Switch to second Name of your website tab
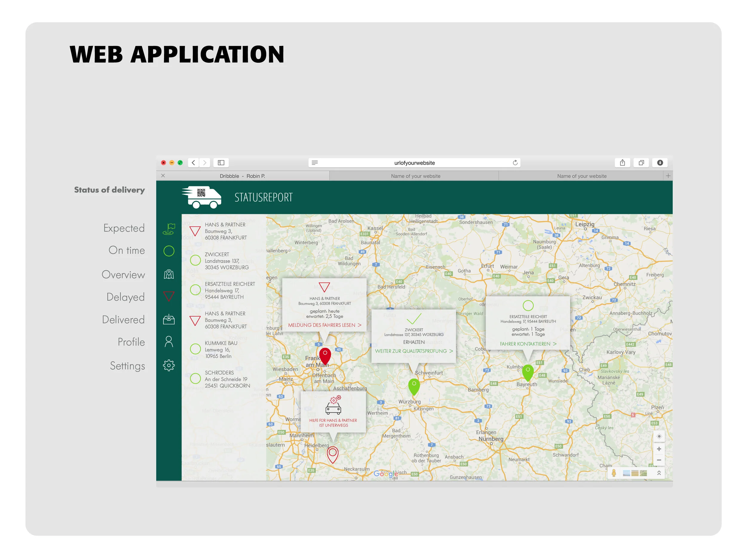The height and width of the screenshot is (560, 747). coord(581,176)
